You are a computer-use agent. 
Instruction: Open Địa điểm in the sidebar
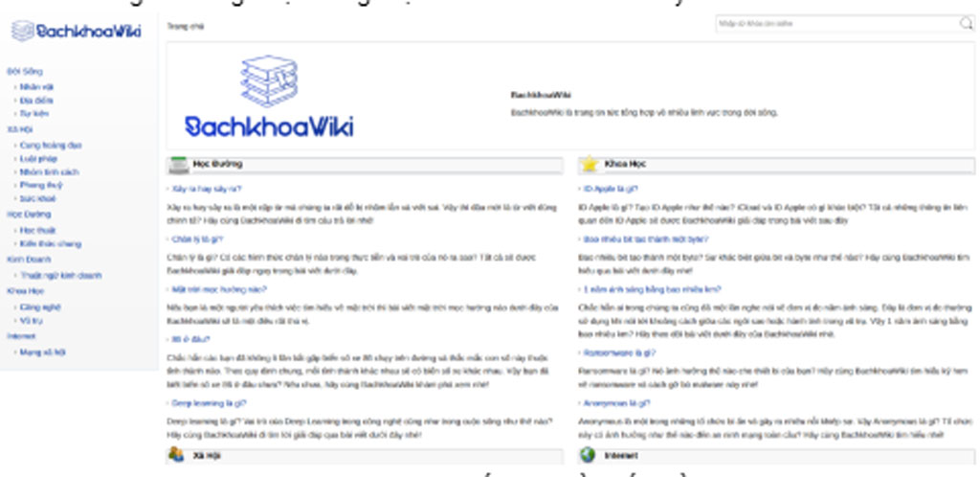click(36, 100)
